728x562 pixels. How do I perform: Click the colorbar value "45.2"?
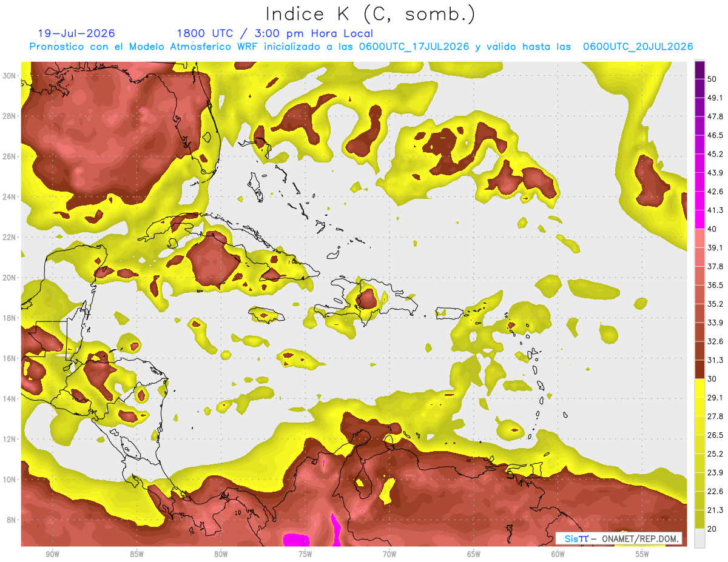[715, 154]
